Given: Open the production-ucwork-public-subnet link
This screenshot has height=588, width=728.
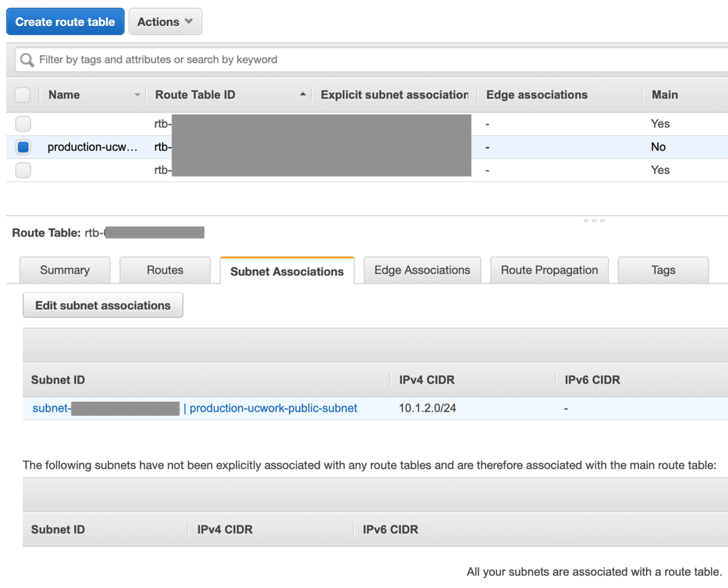Looking at the screenshot, I should 274,409.
